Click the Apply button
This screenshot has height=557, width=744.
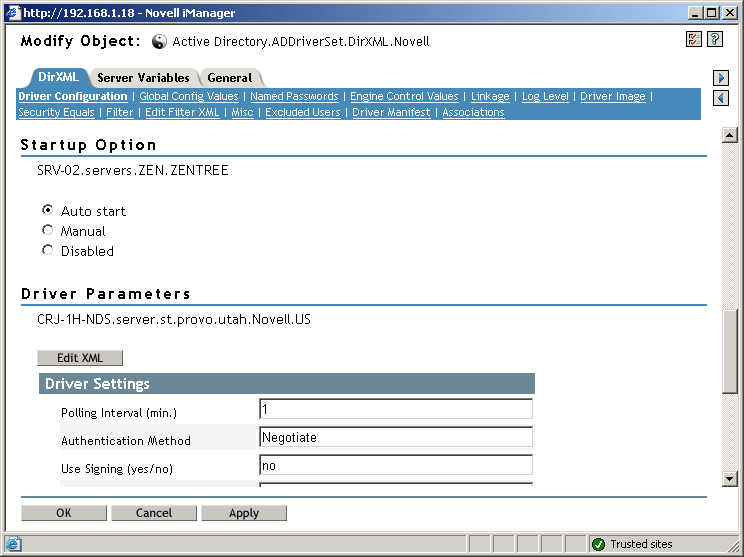244,513
